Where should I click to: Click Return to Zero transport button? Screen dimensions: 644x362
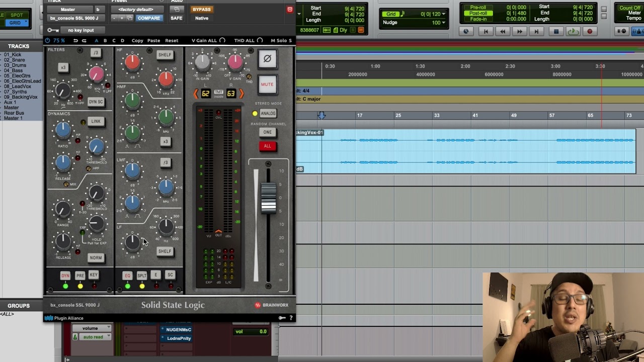point(486,31)
